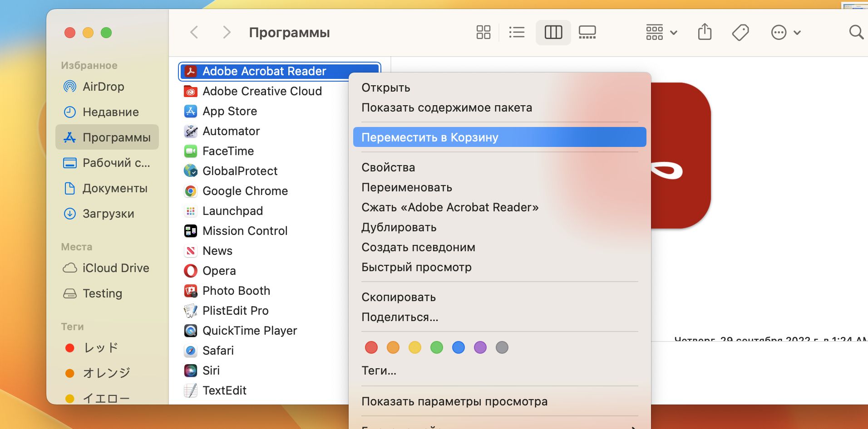Click the Acrobat Reader preview thumbnail

(x=681, y=156)
